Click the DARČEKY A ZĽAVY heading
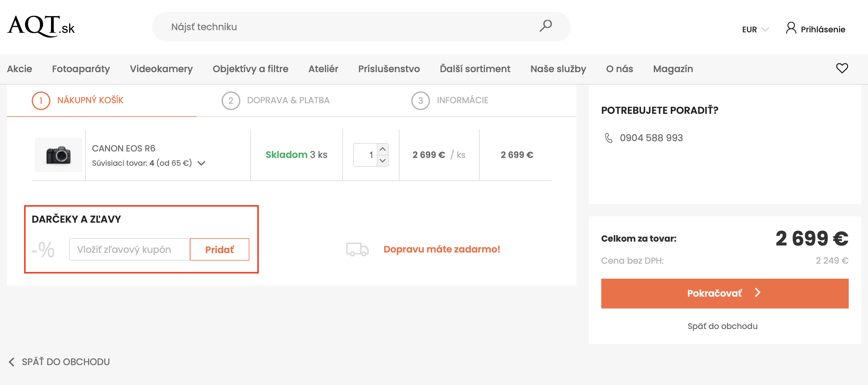The width and height of the screenshot is (868, 385). (76, 219)
